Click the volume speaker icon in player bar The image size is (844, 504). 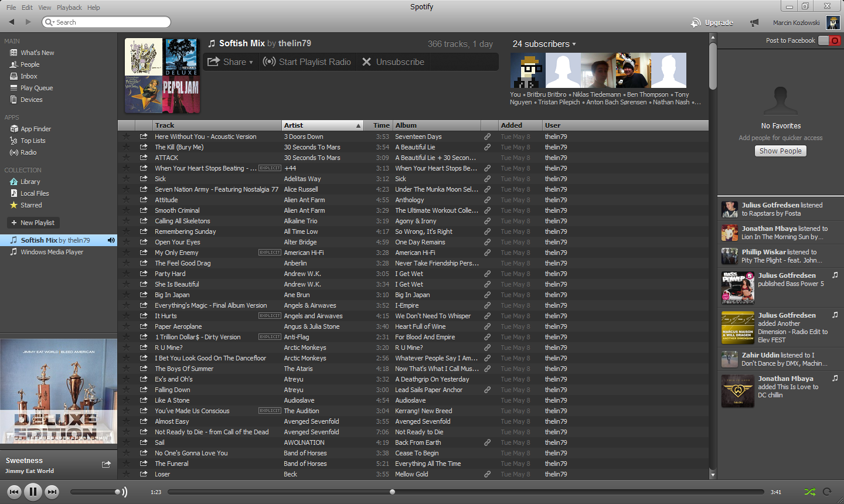[124, 492]
